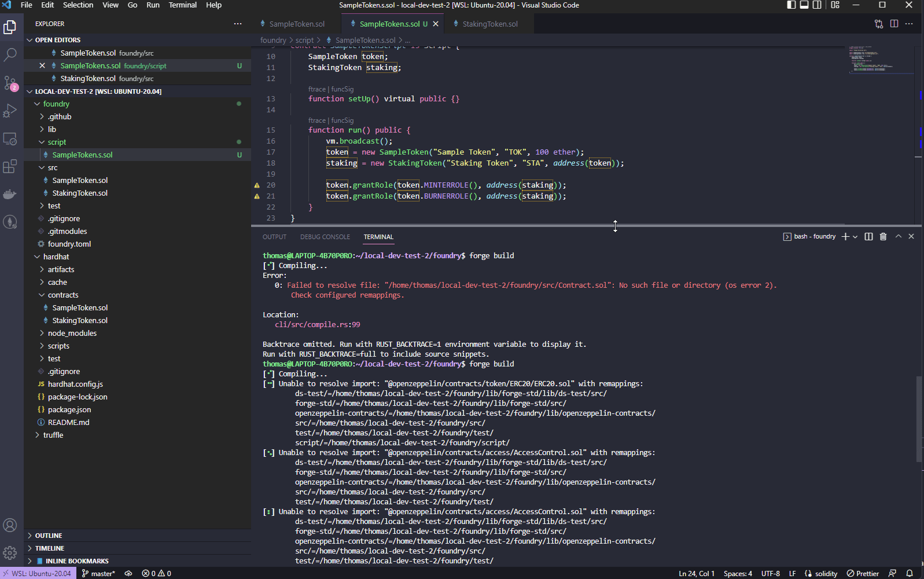Open the Search view in activity bar
Image resolution: width=924 pixels, height=579 pixels.
click(x=10, y=55)
